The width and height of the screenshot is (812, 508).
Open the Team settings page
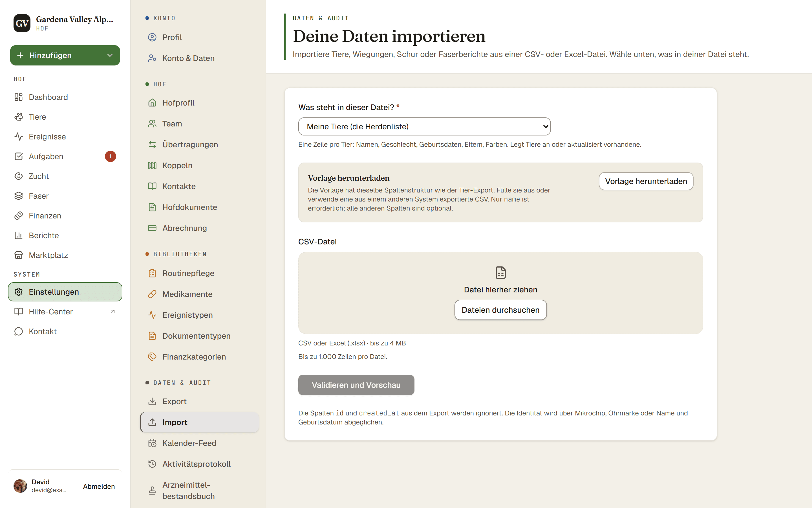tap(199, 124)
